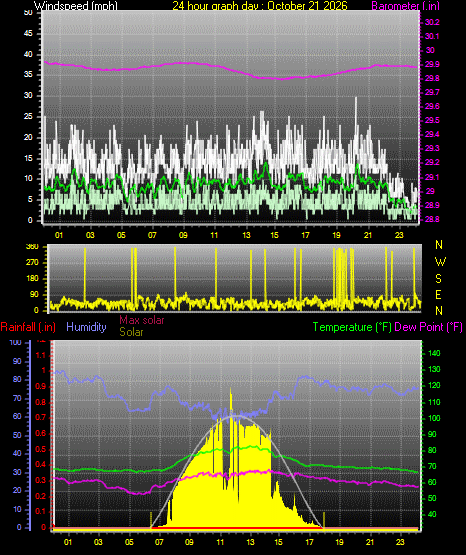Click the "Humidity" legend label
Viewport: 466px width, 555px height.
click(86, 327)
